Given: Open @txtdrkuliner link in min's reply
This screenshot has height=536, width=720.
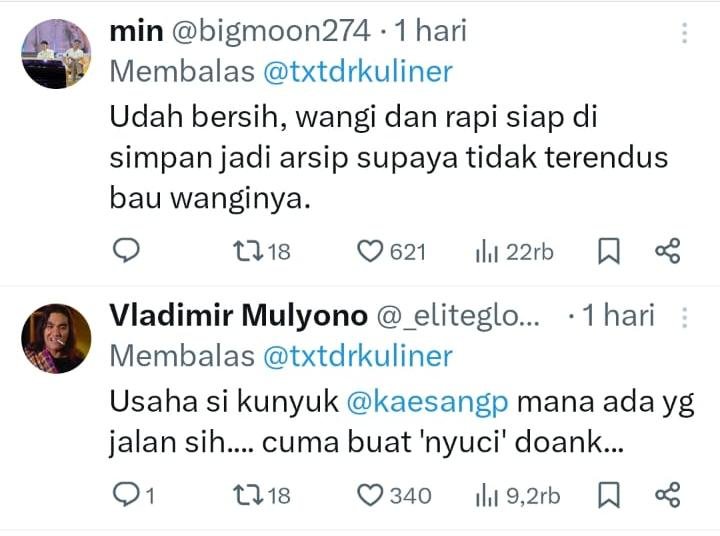Looking at the screenshot, I should (x=358, y=72).
